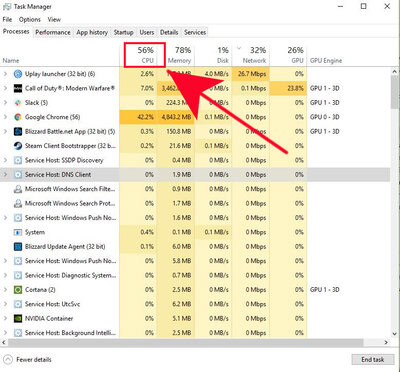400x372 pixels.
Task: Expand the Uplay launcher process group
Action: pyautogui.click(x=5, y=74)
